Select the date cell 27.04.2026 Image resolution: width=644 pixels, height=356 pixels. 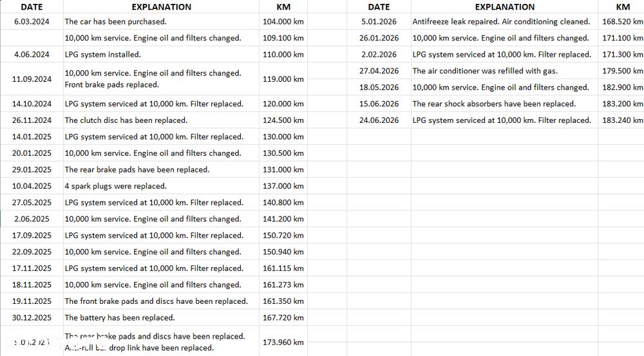coord(379,71)
